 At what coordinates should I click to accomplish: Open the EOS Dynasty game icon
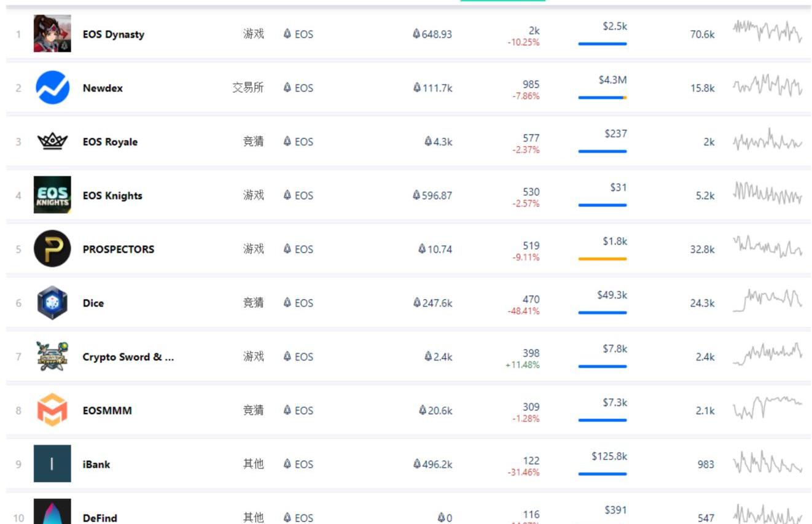(52, 34)
